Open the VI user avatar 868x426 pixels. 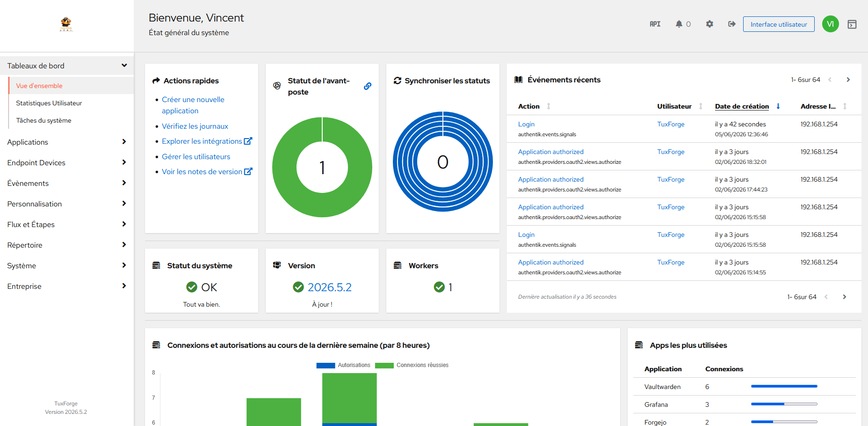(x=830, y=24)
